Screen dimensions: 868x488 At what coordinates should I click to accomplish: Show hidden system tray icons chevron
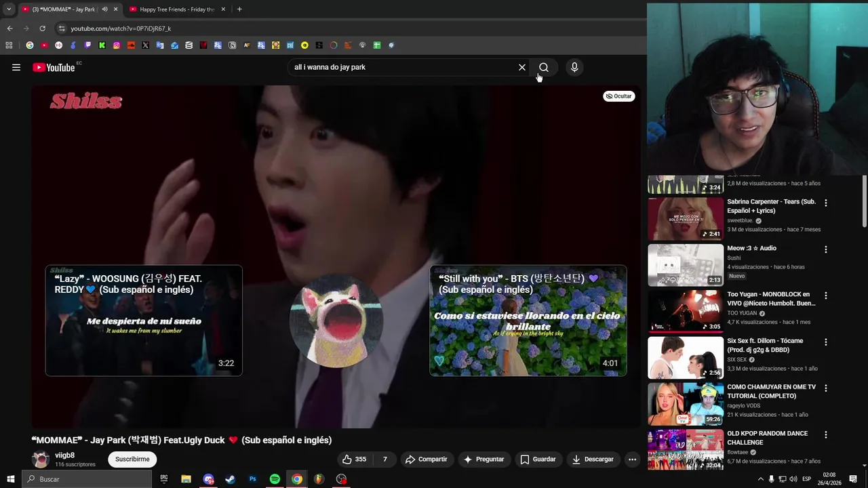(760, 479)
